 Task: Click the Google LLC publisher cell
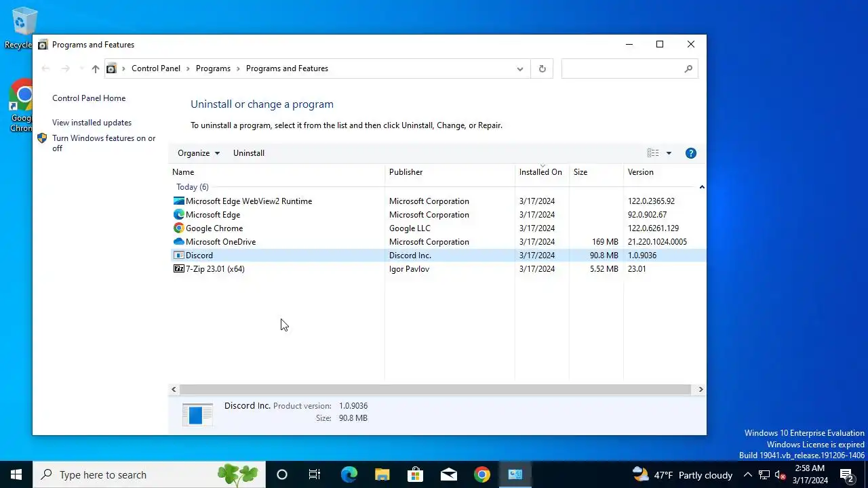(x=410, y=228)
